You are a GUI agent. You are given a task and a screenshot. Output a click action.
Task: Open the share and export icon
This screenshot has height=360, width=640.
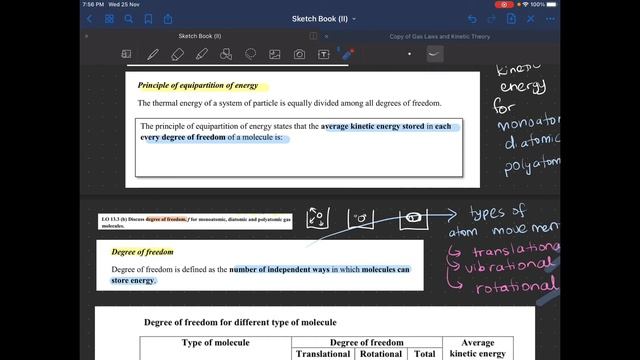point(168,19)
